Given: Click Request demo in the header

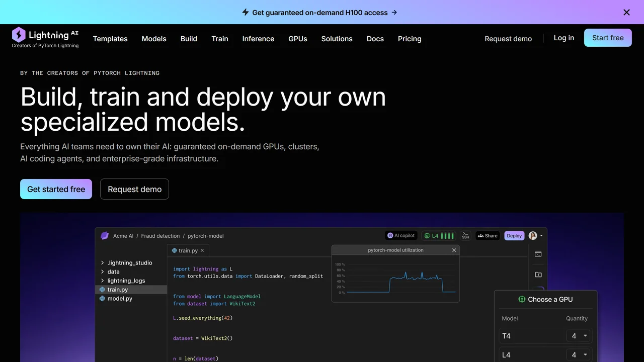Looking at the screenshot, I should click(508, 39).
